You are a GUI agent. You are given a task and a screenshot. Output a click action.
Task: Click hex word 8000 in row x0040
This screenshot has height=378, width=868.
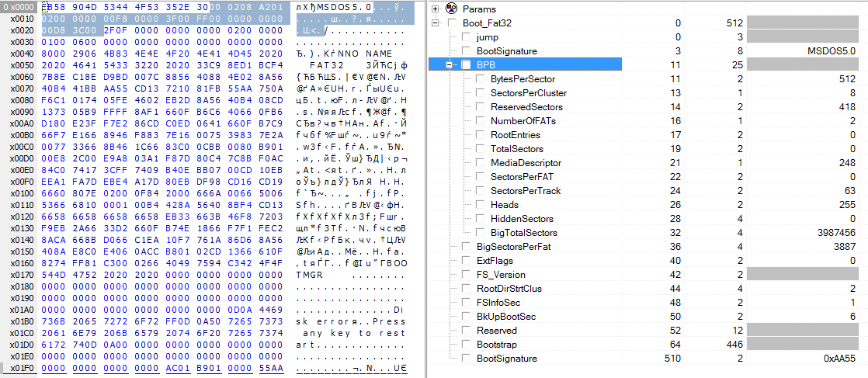click(x=54, y=53)
